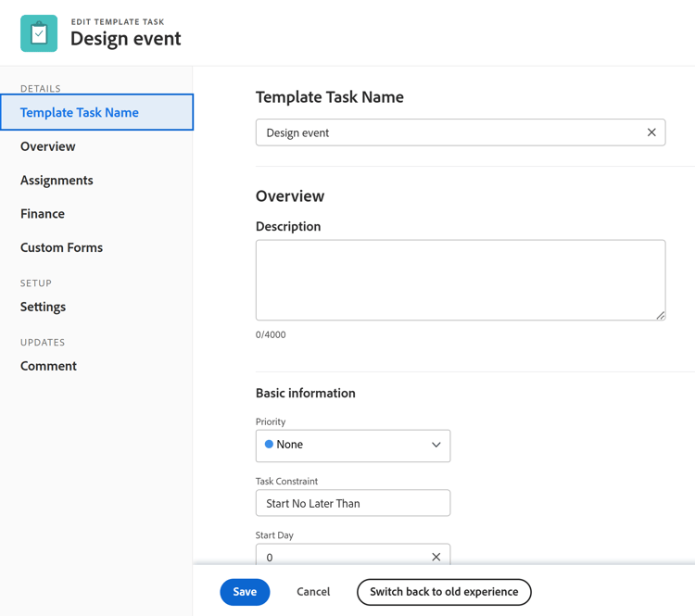Click the Basic information heading
This screenshot has height=616, width=695.
306,393
